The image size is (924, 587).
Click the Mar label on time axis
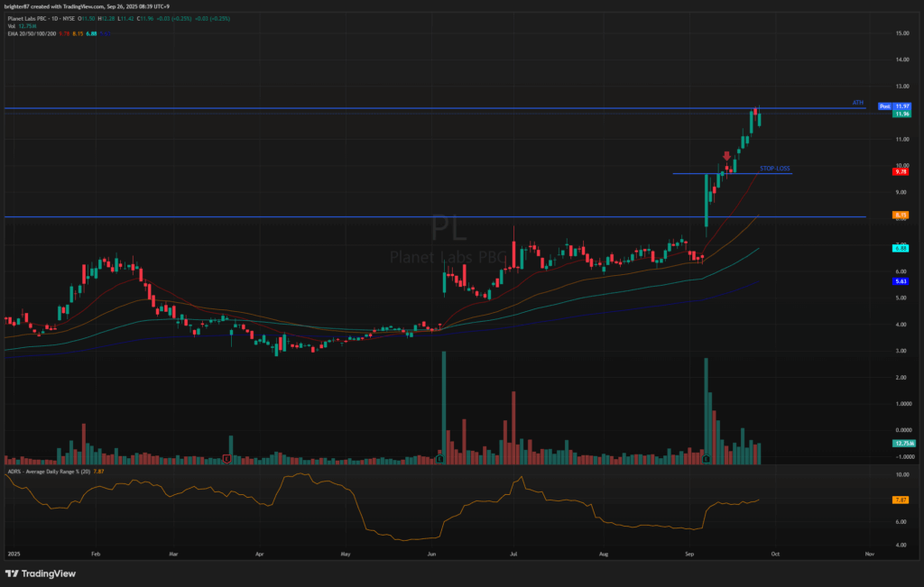(173, 554)
